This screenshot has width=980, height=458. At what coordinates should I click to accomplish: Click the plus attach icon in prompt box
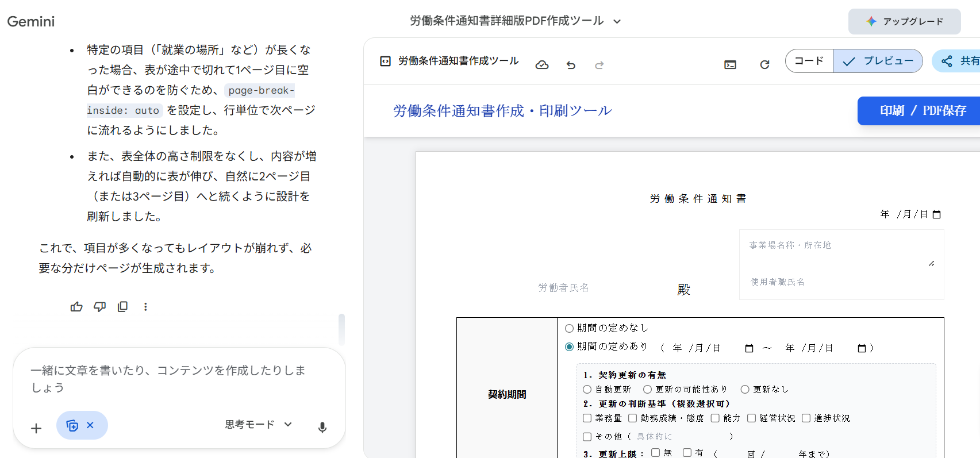coord(36,428)
